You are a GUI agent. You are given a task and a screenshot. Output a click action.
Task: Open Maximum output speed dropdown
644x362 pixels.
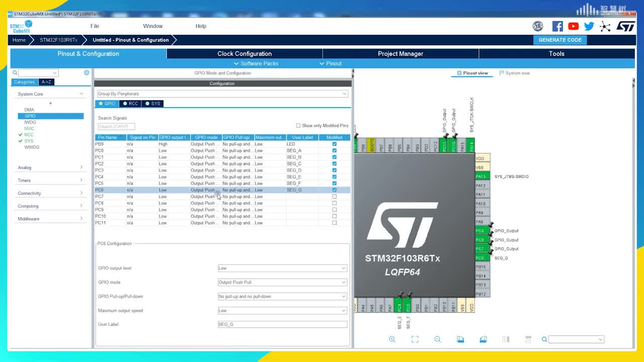click(x=282, y=310)
